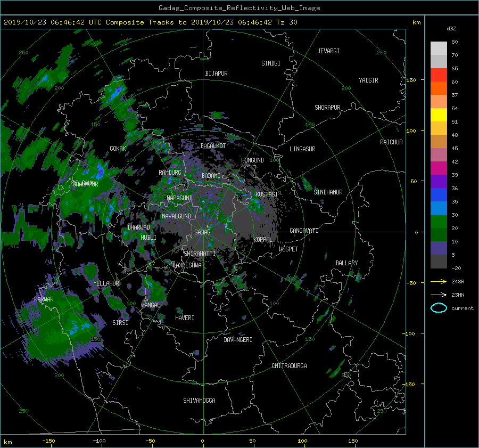This screenshot has height=448, width=479.
Task: Click the KARWAR city label
Action: (x=44, y=299)
